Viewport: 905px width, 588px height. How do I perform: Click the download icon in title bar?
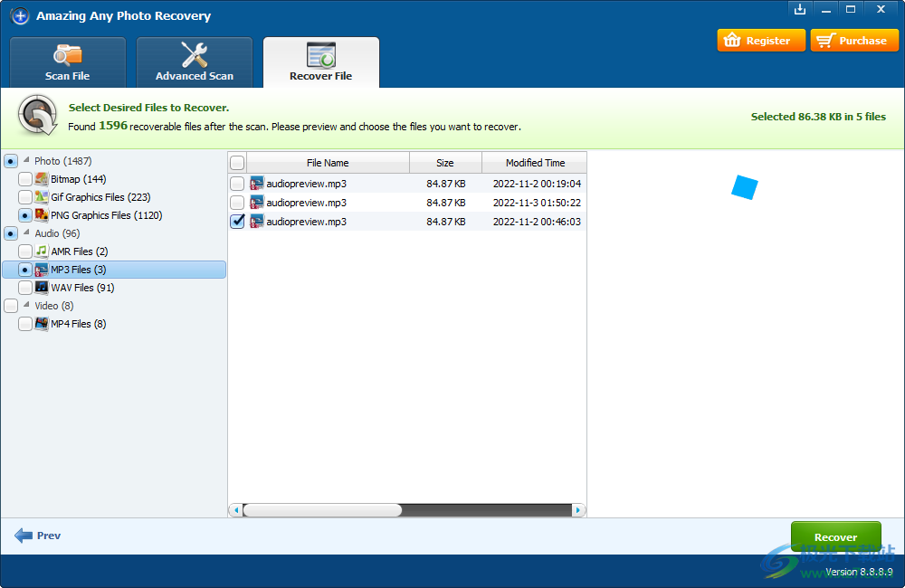click(x=799, y=9)
